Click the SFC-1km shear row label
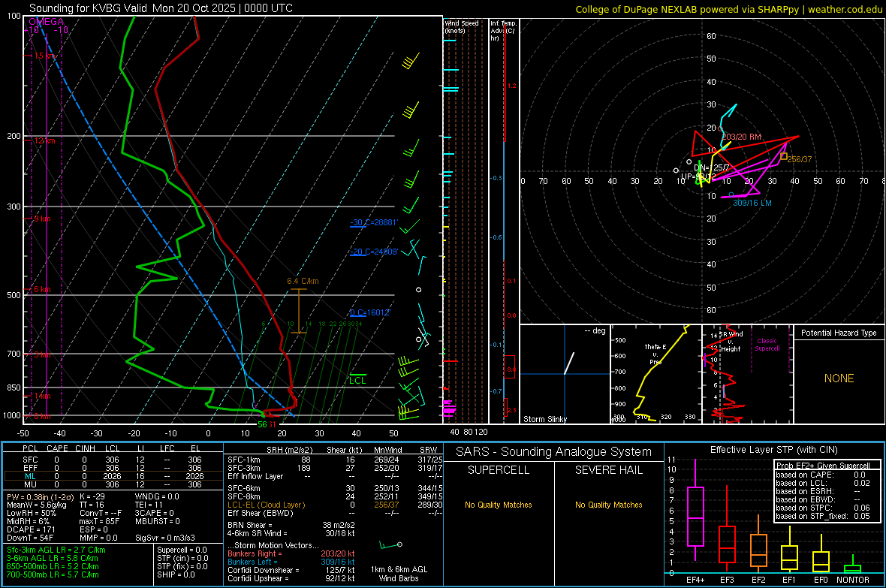This screenshot has width=886, height=588. coord(244,460)
